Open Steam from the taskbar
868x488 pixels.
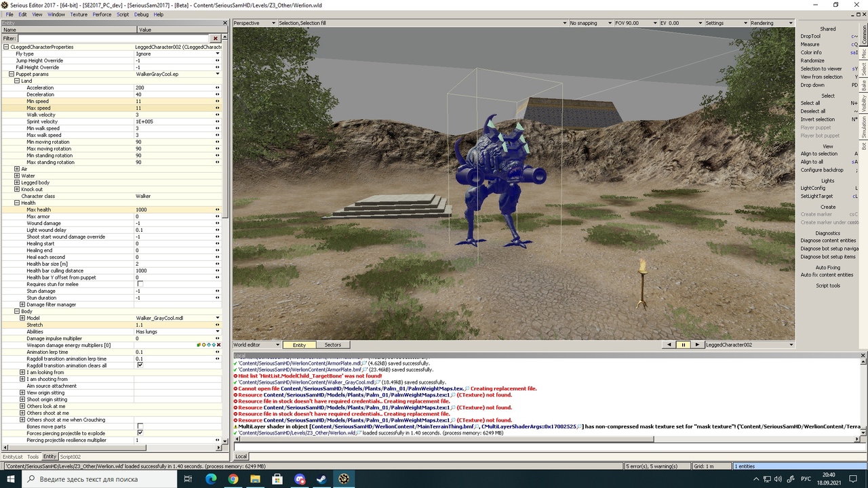[x=322, y=479]
